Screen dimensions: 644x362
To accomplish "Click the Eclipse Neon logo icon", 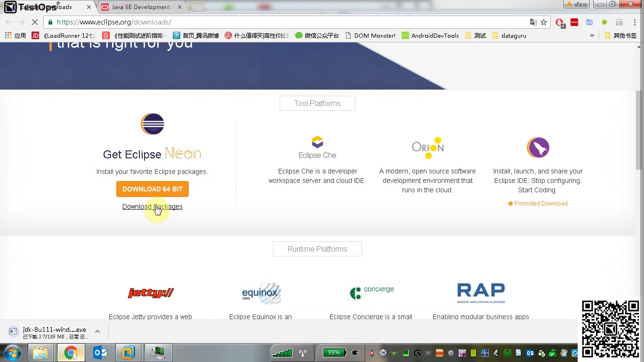I will tap(153, 124).
